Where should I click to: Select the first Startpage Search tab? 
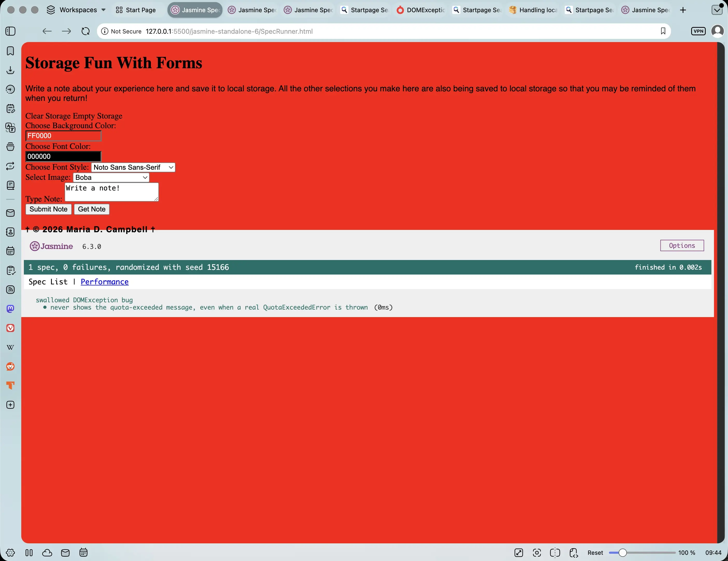(365, 10)
